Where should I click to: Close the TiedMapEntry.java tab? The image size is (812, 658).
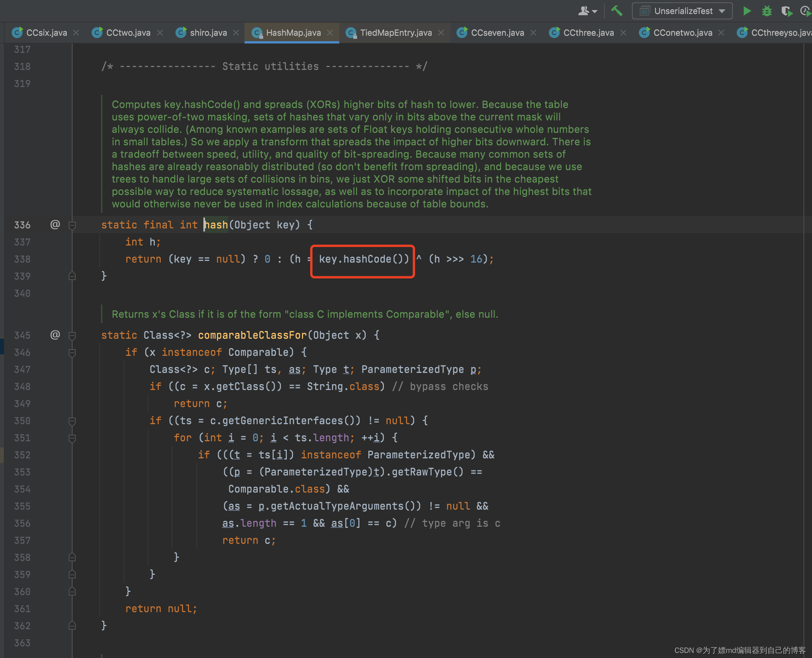tap(441, 33)
